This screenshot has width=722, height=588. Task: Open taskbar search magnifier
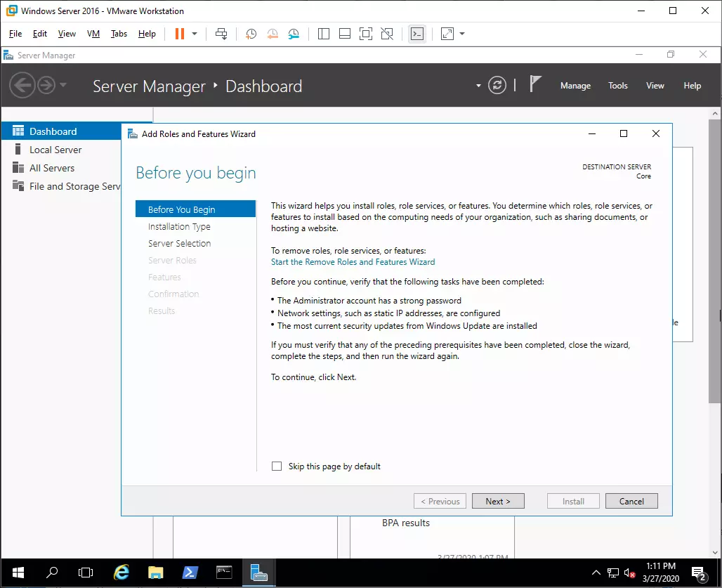(x=52, y=573)
